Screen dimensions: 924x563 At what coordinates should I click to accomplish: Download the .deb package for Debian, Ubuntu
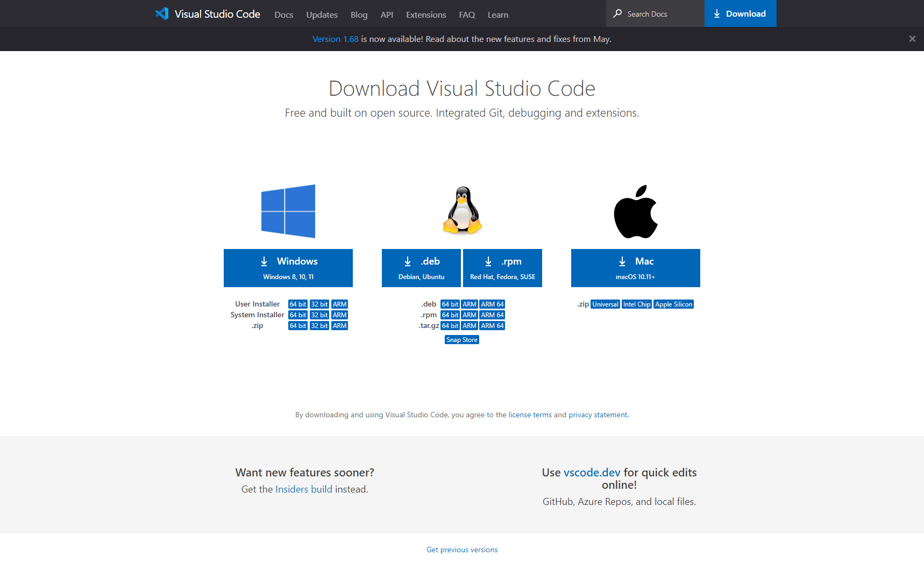(421, 268)
